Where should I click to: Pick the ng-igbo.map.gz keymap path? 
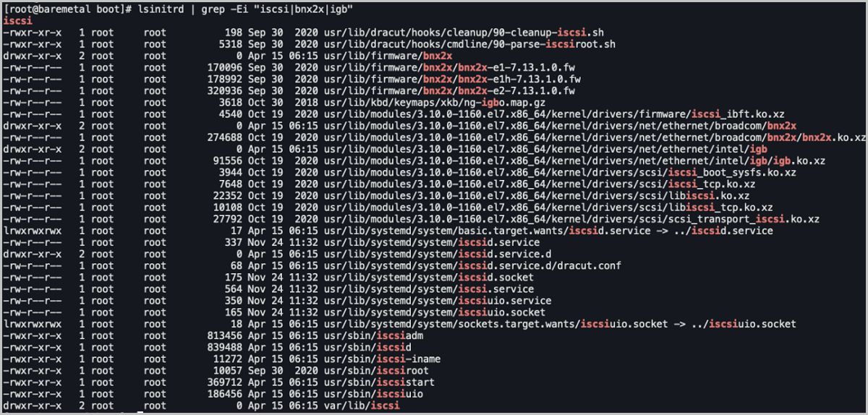[427, 103]
